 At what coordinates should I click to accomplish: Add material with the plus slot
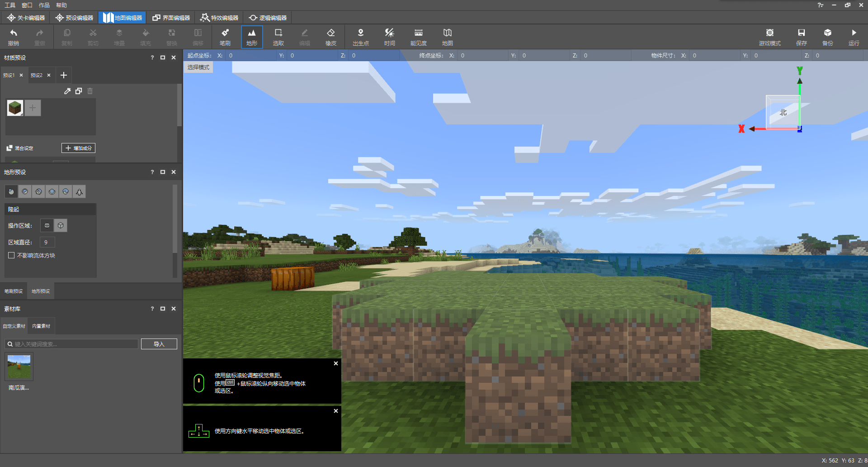(x=33, y=108)
